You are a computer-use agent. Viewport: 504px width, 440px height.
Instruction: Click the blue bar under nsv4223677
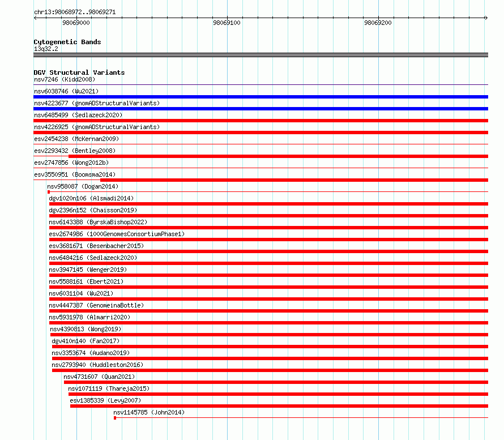(260, 109)
